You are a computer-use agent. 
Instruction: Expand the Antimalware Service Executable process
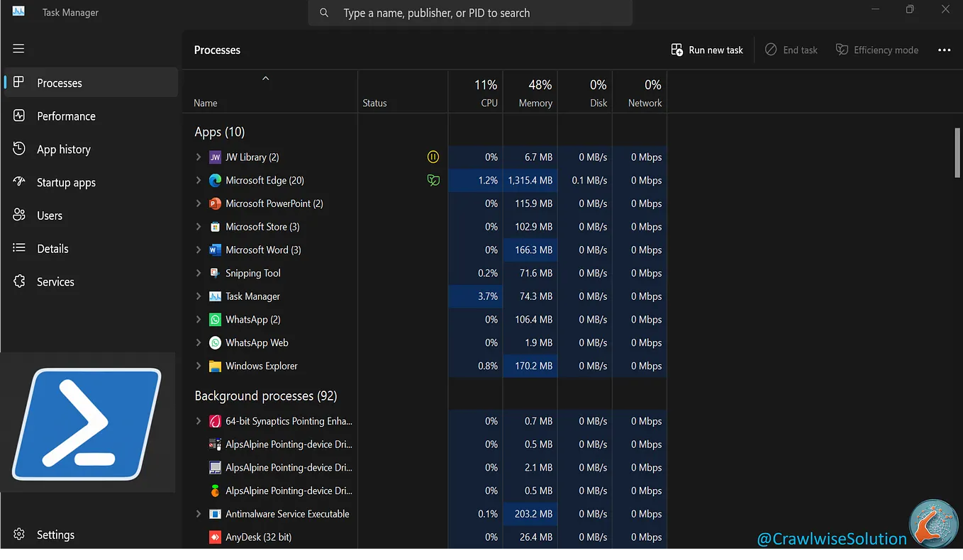click(x=199, y=514)
